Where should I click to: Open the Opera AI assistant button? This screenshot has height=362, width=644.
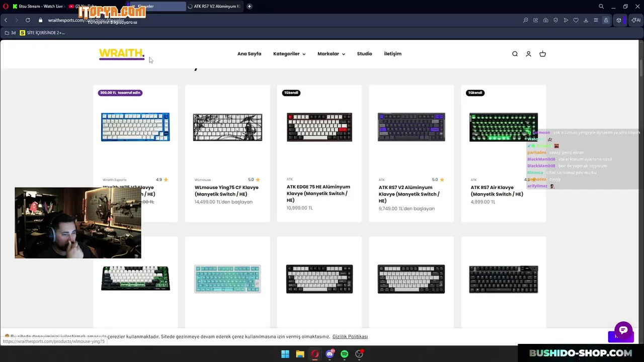click(636, 20)
